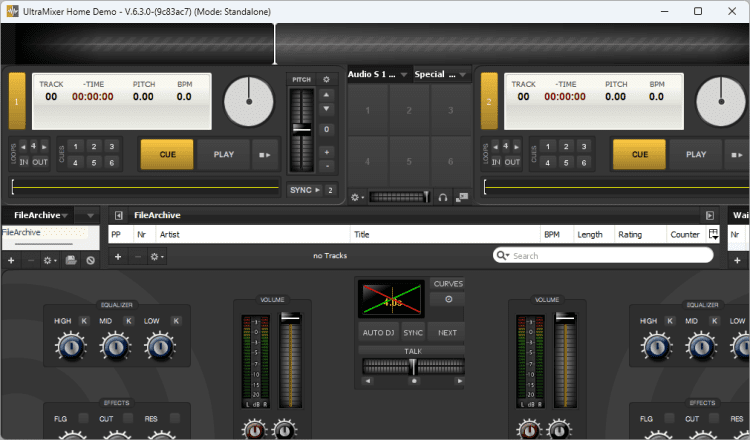Click right panel arrow above the Counter column

[710, 216]
